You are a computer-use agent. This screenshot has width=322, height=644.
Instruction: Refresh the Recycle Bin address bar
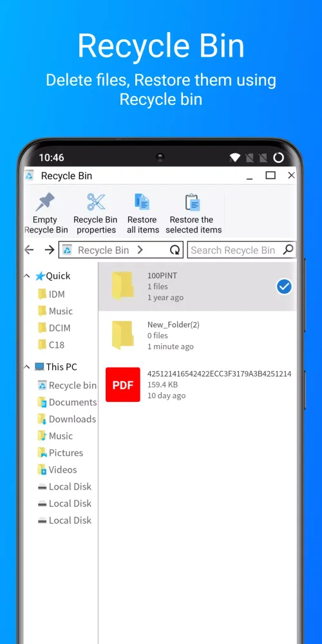[x=175, y=250]
